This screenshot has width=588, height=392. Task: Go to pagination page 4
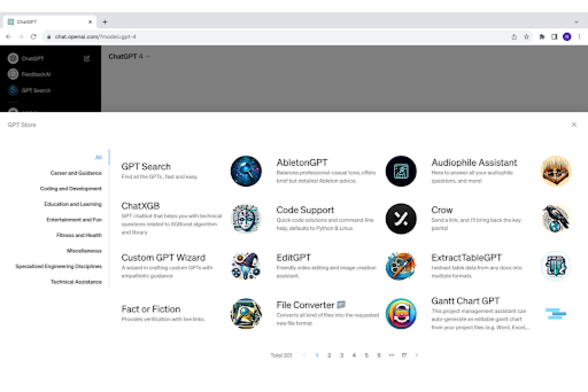tap(354, 355)
